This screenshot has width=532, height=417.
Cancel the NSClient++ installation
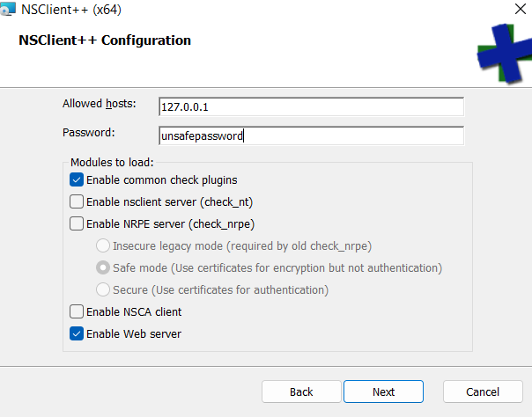(483, 391)
